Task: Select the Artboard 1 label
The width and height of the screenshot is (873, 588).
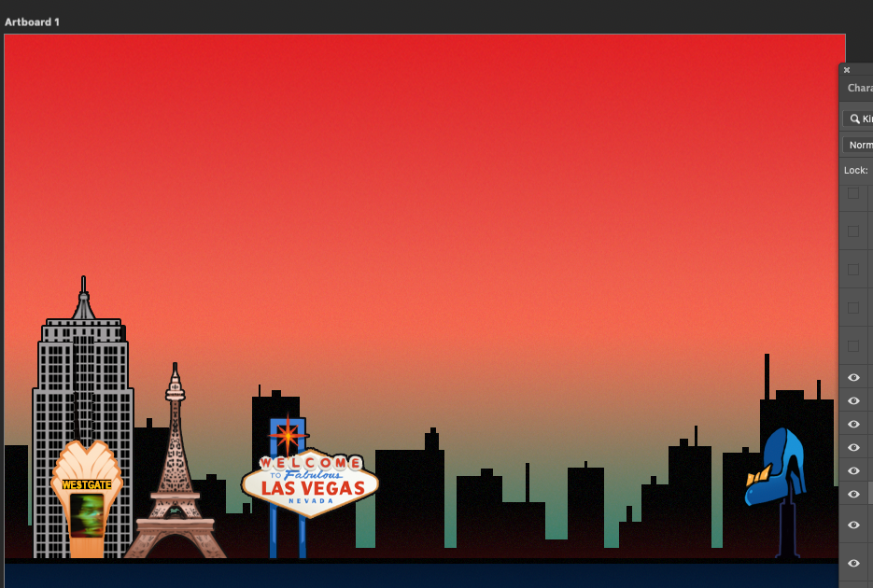Action: (32, 22)
